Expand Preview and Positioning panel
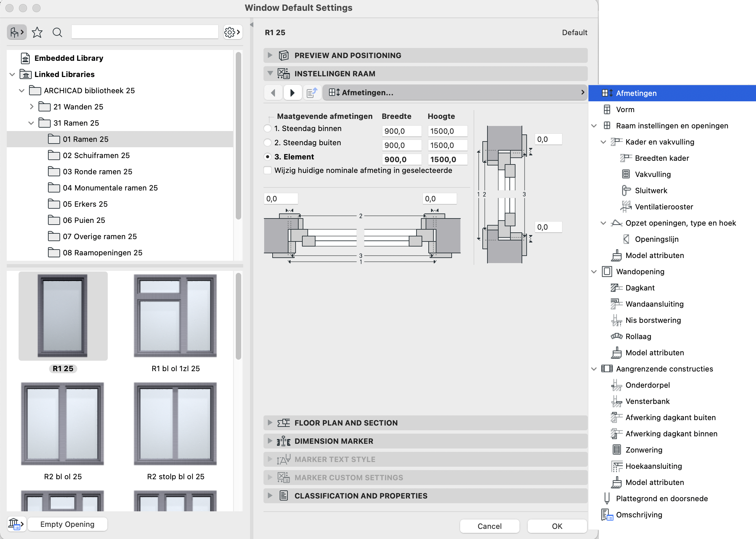The image size is (756, 539). 270,55
